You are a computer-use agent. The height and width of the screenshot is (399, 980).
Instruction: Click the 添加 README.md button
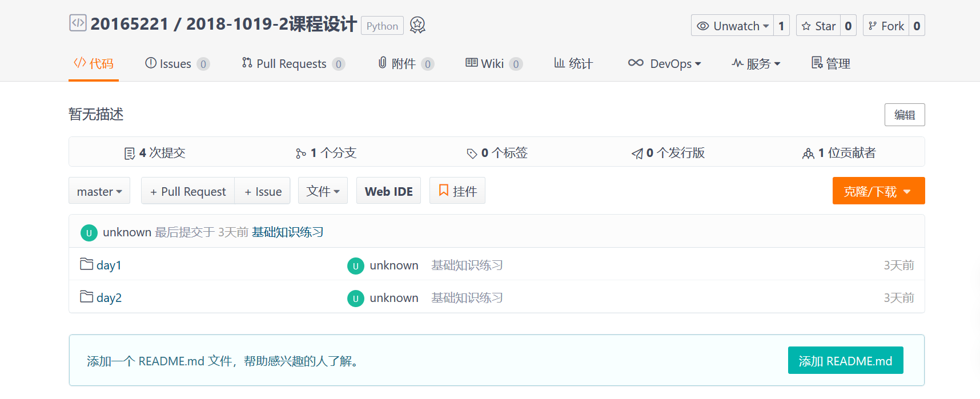[845, 361]
